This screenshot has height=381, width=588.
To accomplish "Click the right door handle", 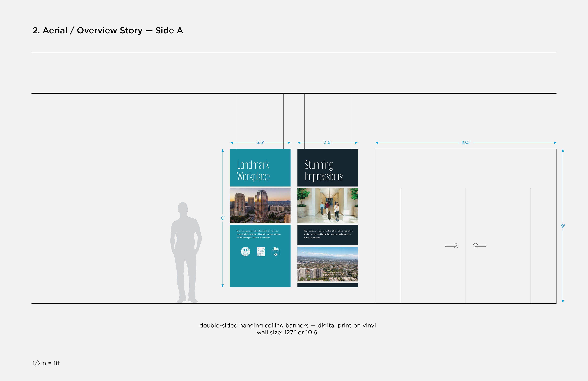I will click(480, 246).
